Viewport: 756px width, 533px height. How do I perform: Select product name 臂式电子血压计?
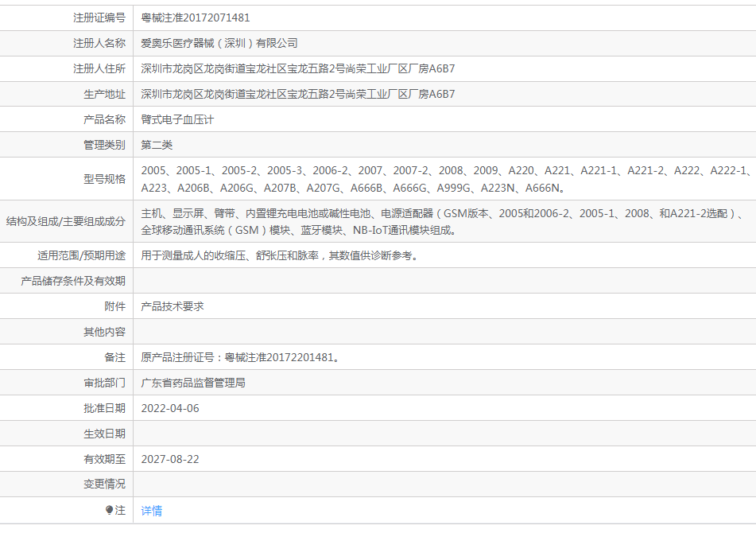pos(177,119)
